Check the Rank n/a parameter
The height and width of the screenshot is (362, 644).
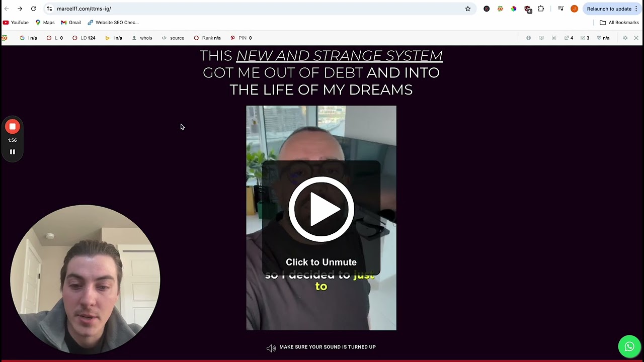point(207,38)
